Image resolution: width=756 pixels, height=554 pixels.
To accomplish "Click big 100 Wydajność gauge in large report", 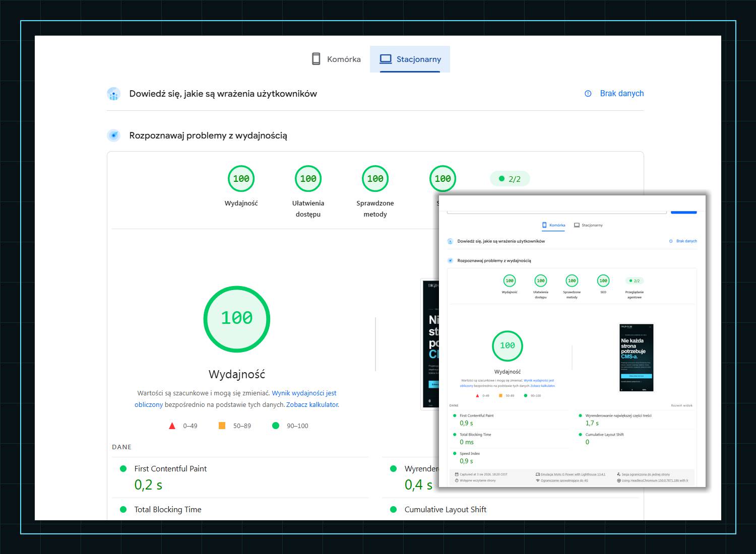I will (x=237, y=319).
